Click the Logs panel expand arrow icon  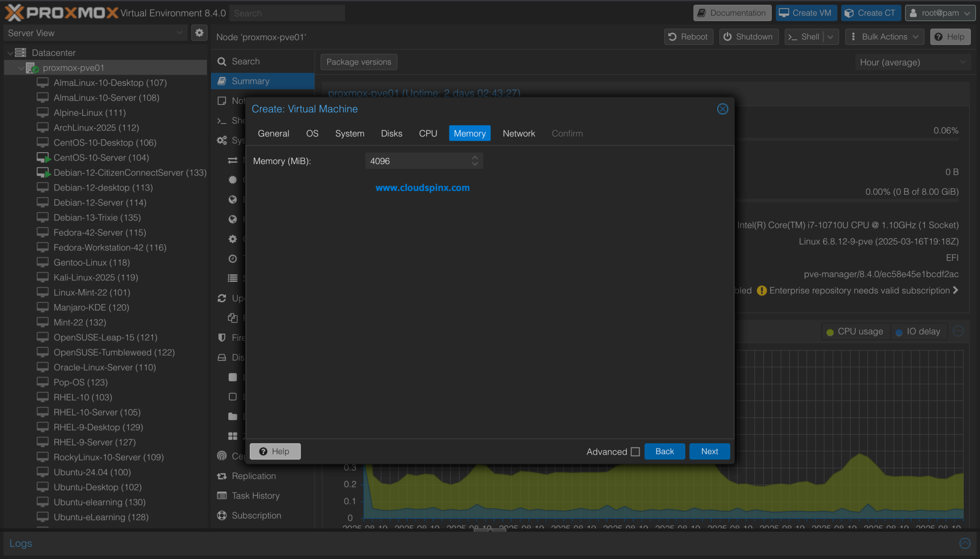965,543
